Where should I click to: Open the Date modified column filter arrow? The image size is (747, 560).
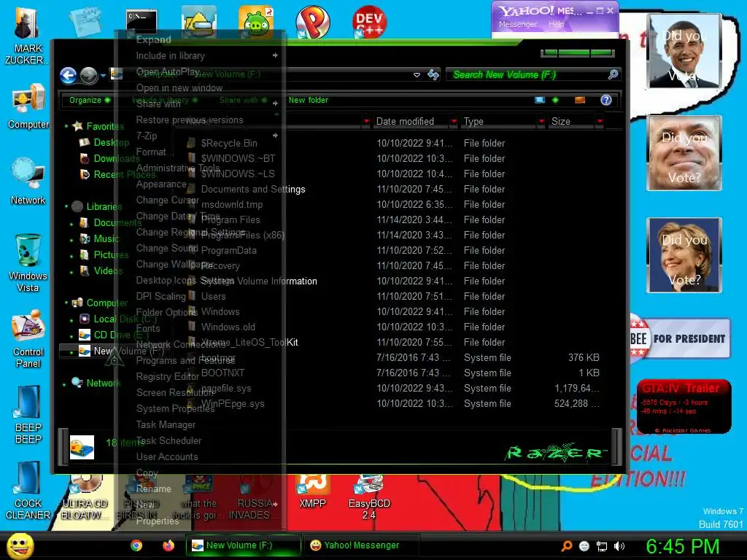point(454,122)
